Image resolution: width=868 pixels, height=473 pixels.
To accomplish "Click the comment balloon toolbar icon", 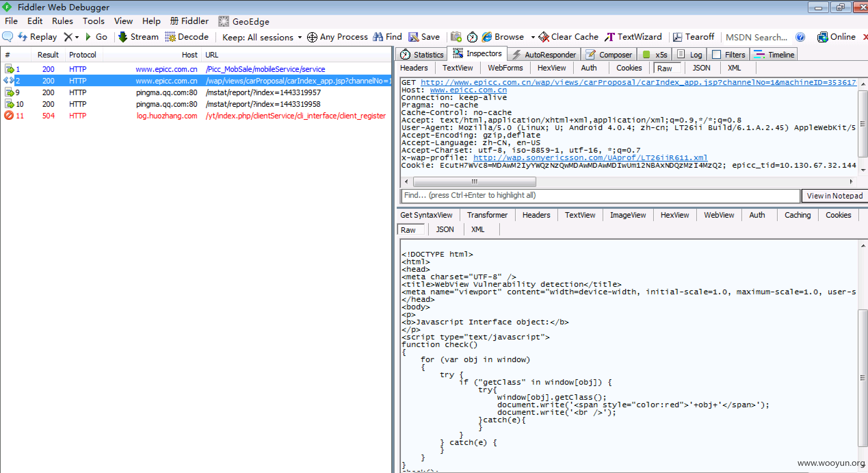I will coord(8,37).
